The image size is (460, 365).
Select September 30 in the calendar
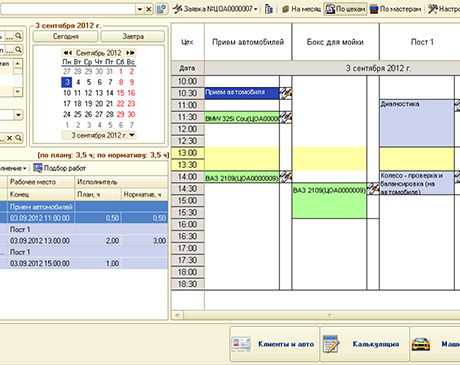pos(131,114)
